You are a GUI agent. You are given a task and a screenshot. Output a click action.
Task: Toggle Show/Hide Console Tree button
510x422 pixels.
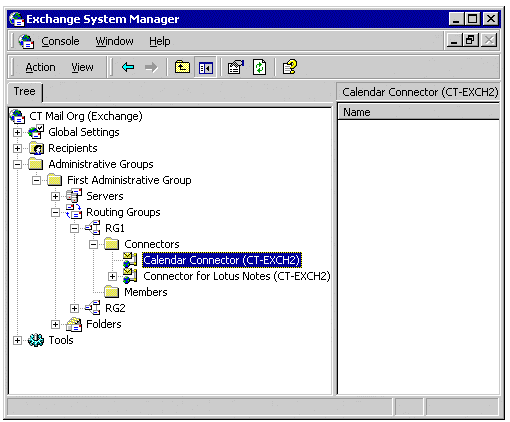(206, 67)
